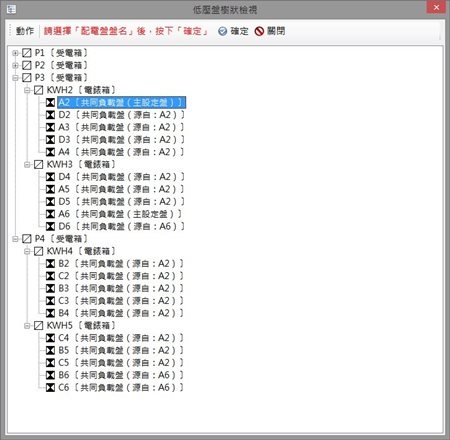Click the red 關閉 prohibition icon
The width and height of the screenshot is (450, 440).
pos(259,31)
